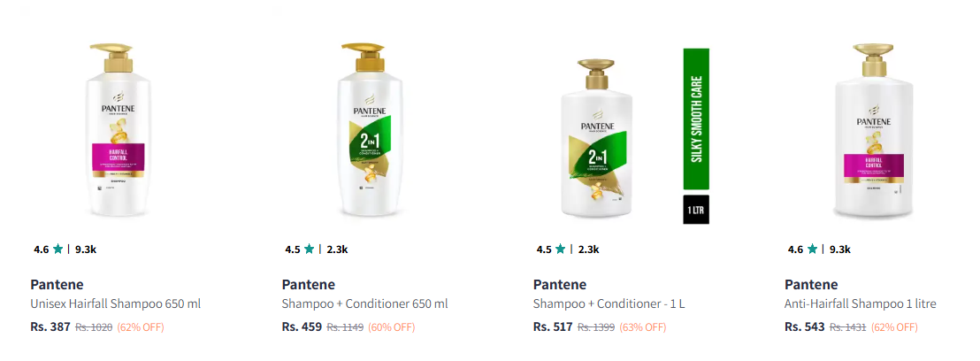Click the rating star for Shampoo + Conditioner 650 ml
The width and height of the screenshot is (980, 361).
click(310, 250)
